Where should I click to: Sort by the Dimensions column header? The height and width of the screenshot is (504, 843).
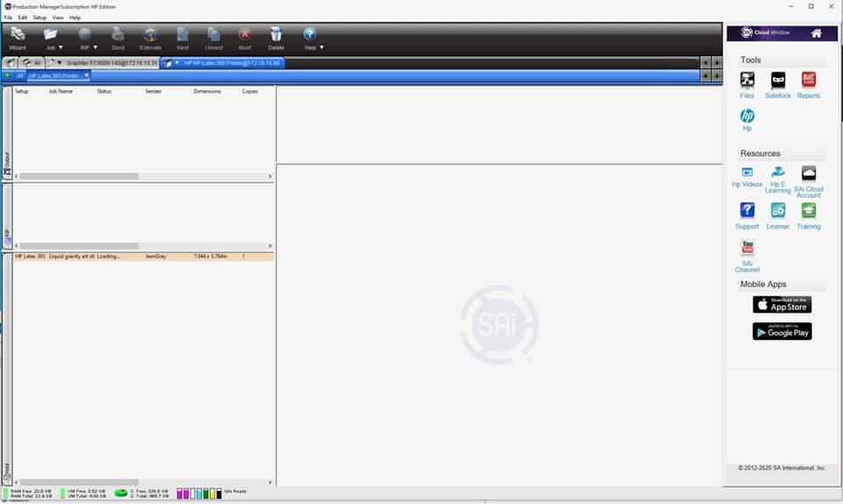tap(207, 91)
